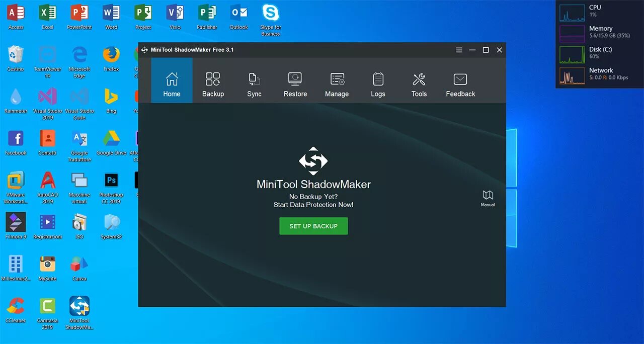644x344 pixels.
Task: Click the Memory usage graph widget
Action: click(572, 34)
